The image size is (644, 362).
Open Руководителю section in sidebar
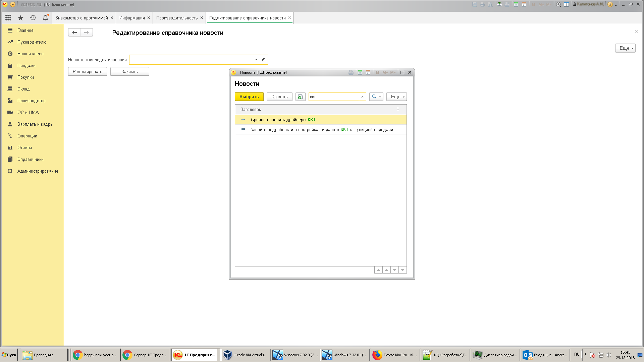pos(32,42)
